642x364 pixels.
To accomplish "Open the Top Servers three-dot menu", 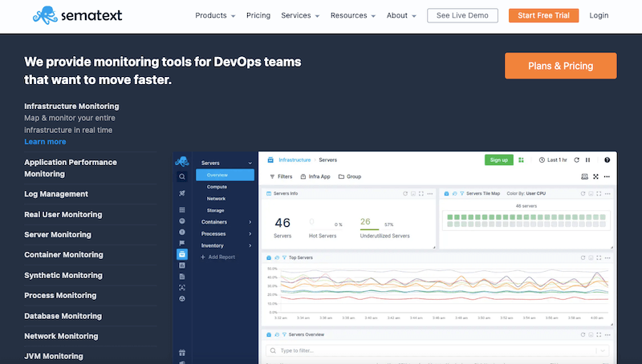I will click(x=607, y=257).
